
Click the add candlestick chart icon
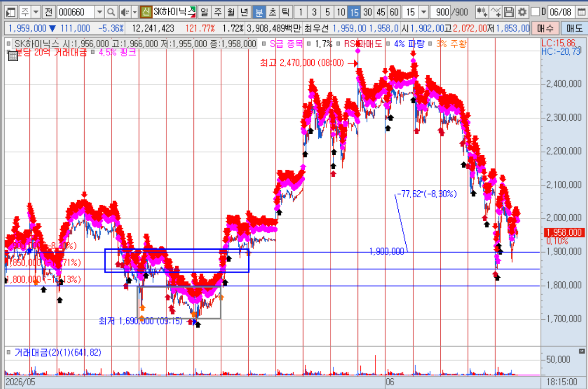[483, 12]
